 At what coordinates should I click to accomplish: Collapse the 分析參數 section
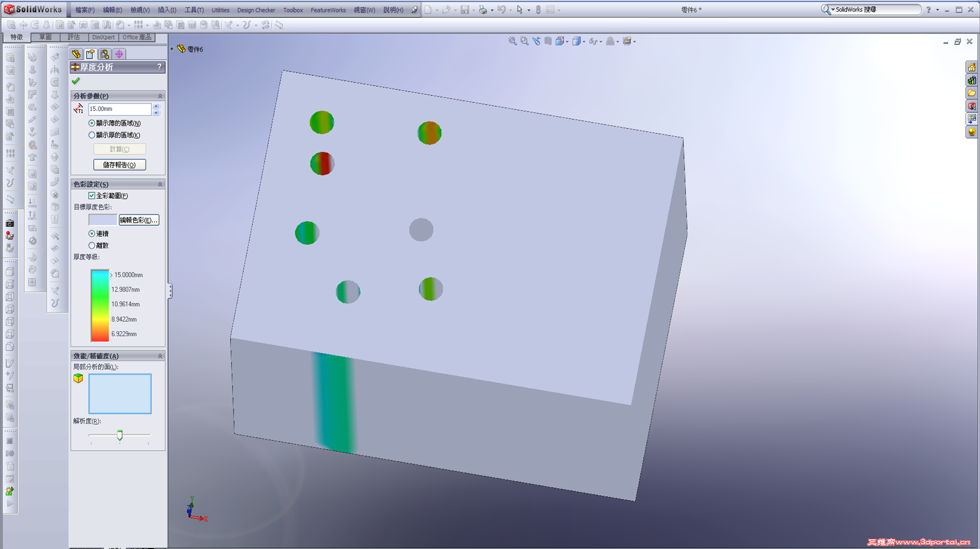coord(160,96)
